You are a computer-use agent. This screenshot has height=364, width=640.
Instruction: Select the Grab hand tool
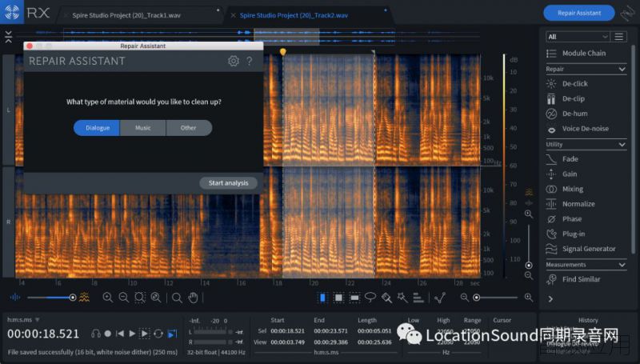(193, 298)
